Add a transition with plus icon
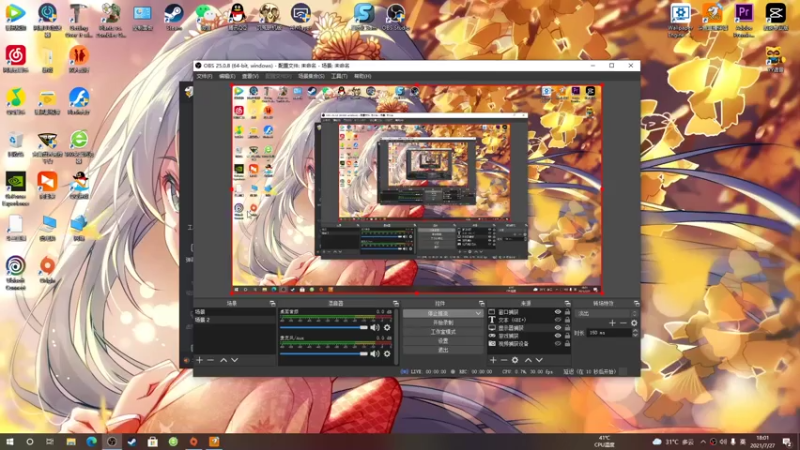Image resolution: width=800 pixels, height=450 pixels. point(612,323)
